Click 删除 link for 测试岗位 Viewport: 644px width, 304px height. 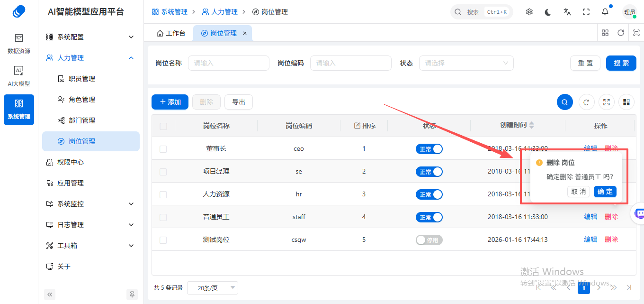pyautogui.click(x=611, y=240)
